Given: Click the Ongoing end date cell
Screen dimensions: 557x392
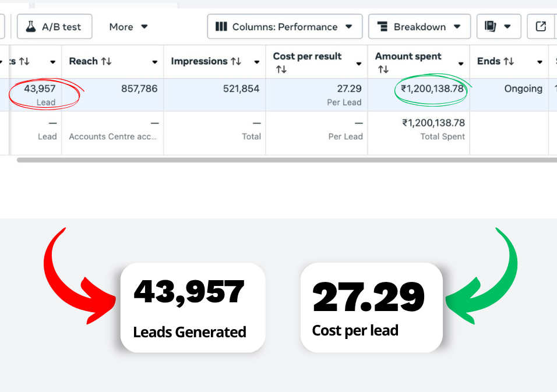Looking at the screenshot, I should (523, 89).
